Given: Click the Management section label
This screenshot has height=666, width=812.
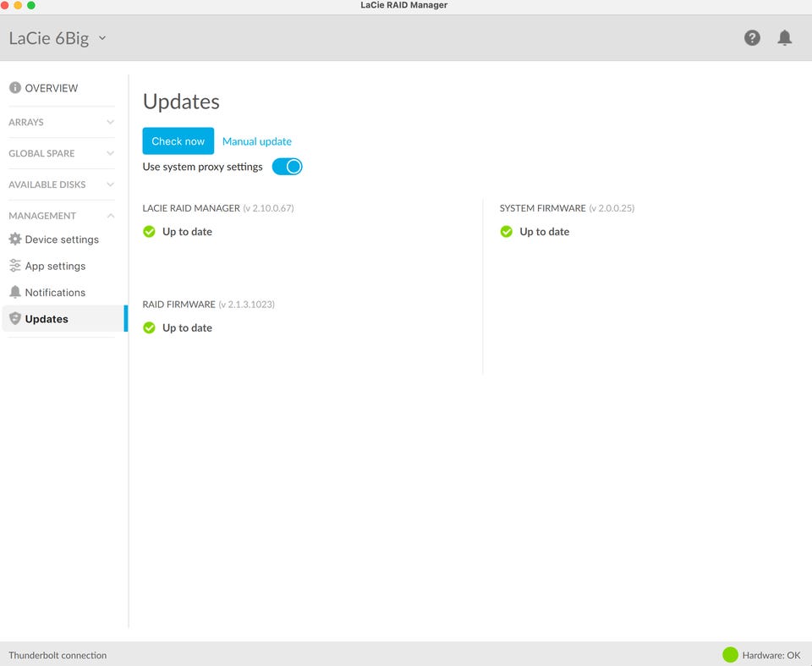Looking at the screenshot, I should [x=42, y=216].
